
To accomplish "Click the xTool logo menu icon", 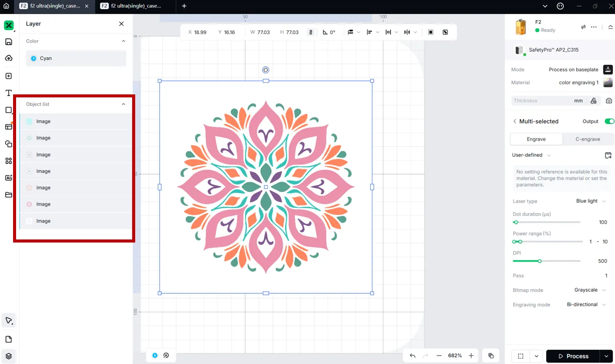I will point(9,26).
